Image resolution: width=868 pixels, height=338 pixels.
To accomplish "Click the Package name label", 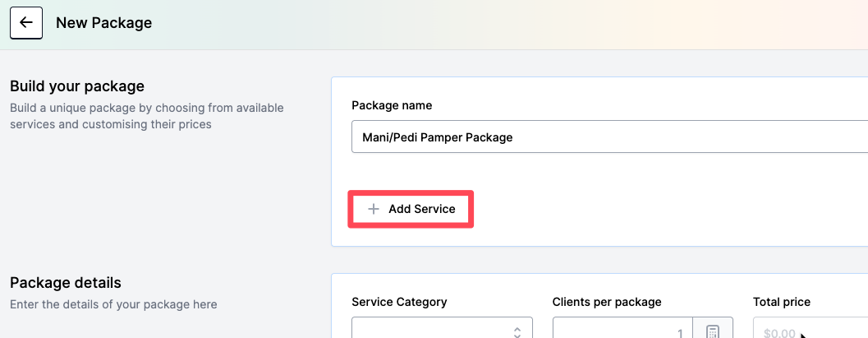I will pos(392,105).
